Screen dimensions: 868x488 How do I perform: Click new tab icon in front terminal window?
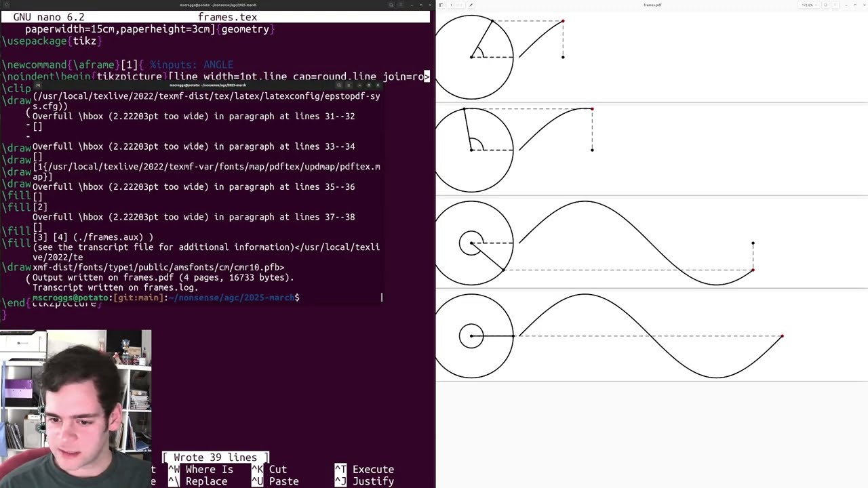click(38, 85)
